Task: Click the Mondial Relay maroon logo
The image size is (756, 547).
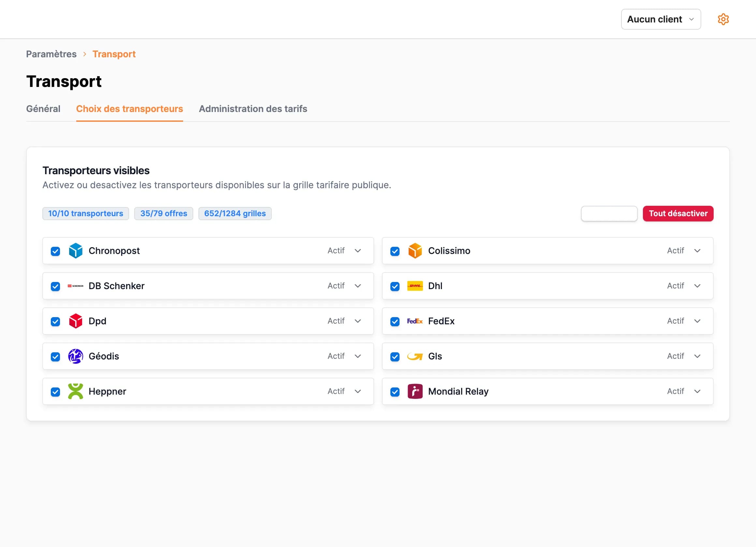Action: (x=415, y=391)
